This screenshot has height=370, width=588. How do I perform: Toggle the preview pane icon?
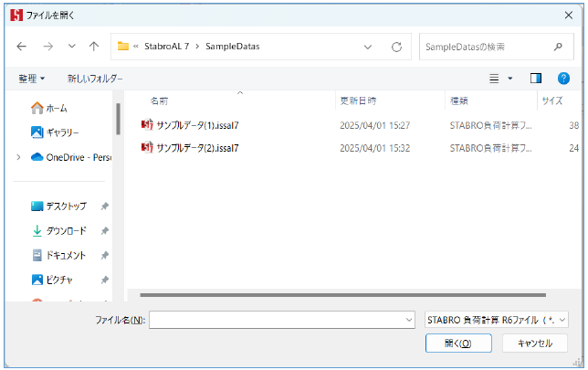coord(536,79)
